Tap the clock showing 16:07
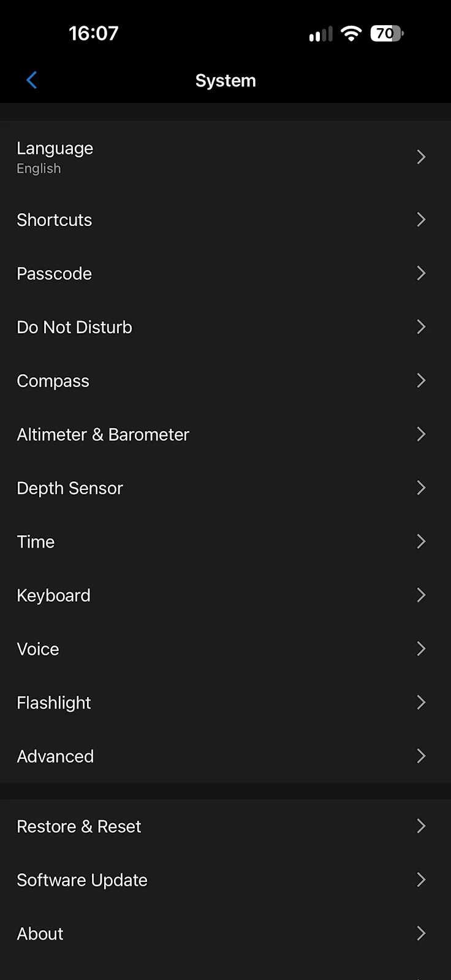451x980 pixels. [93, 33]
